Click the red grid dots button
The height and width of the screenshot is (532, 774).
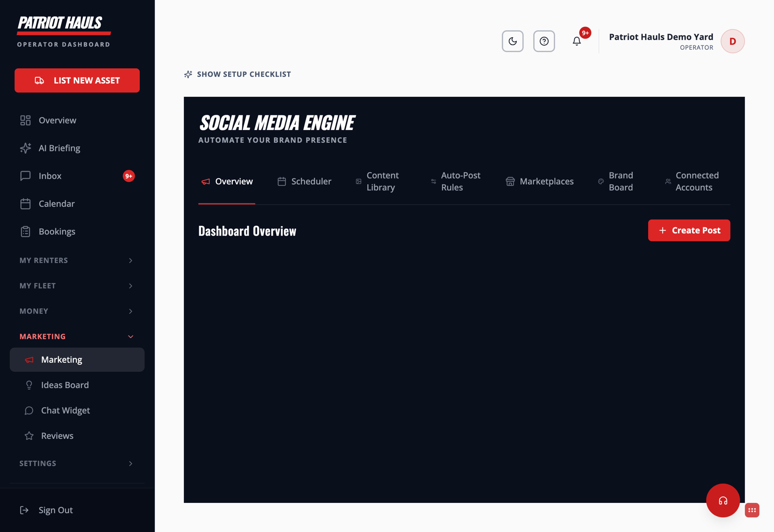pyautogui.click(x=752, y=510)
